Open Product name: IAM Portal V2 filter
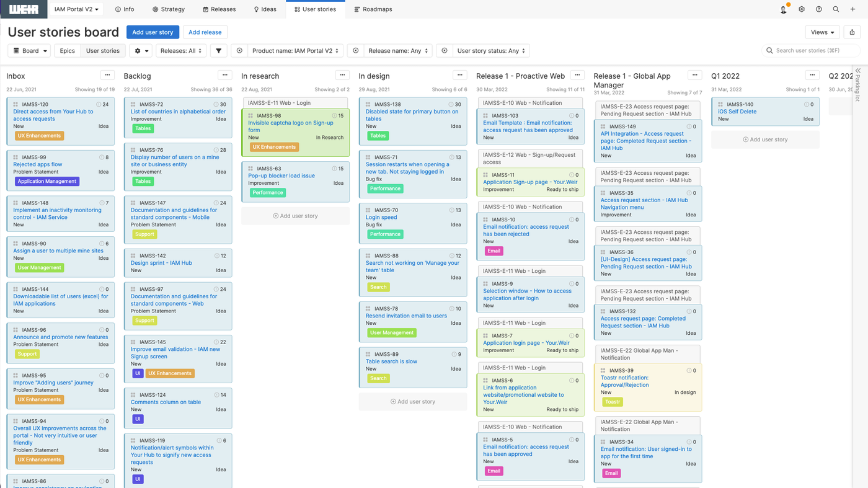Viewport: 868px width, 488px height. point(296,51)
